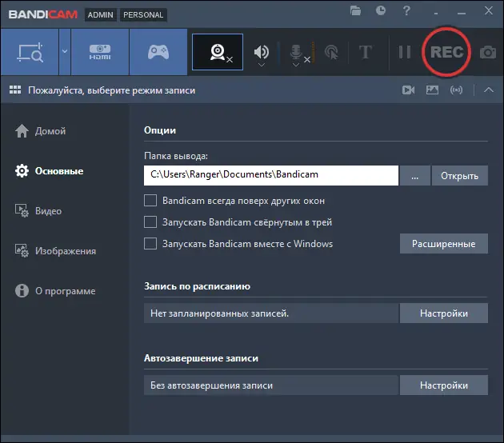Open the schedule clock icon
Image resolution: width=504 pixels, height=443 pixels.
click(381, 10)
